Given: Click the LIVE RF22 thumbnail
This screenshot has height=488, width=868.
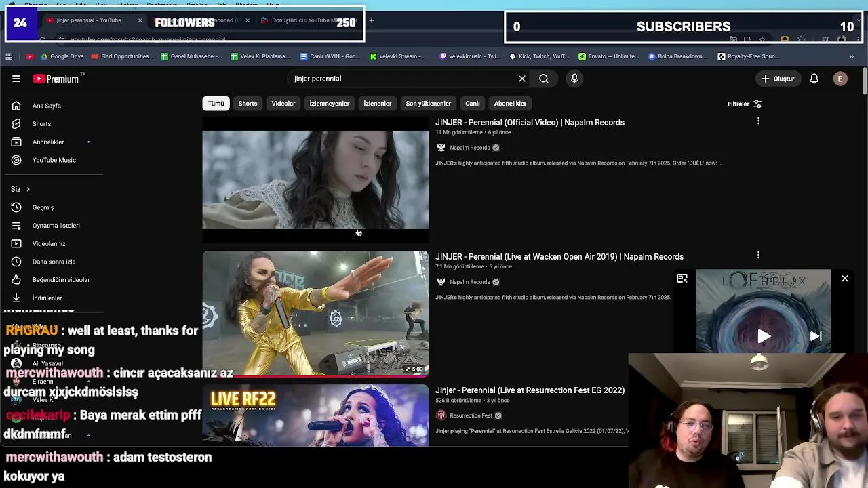Looking at the screenshot, I should point(315,415).
